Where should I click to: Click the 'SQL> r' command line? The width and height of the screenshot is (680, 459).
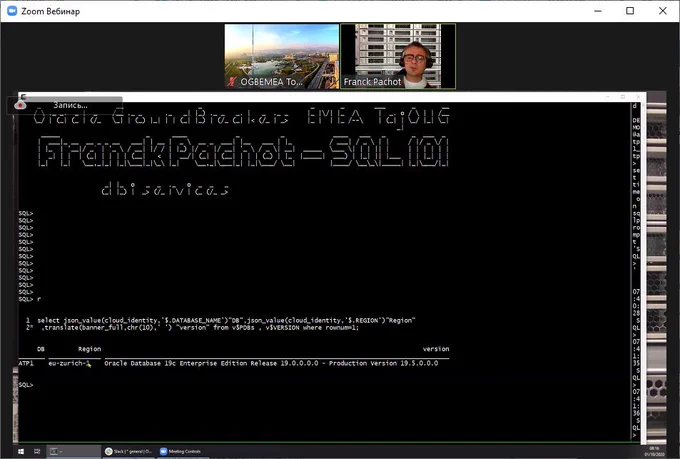[x=30, y=299]
